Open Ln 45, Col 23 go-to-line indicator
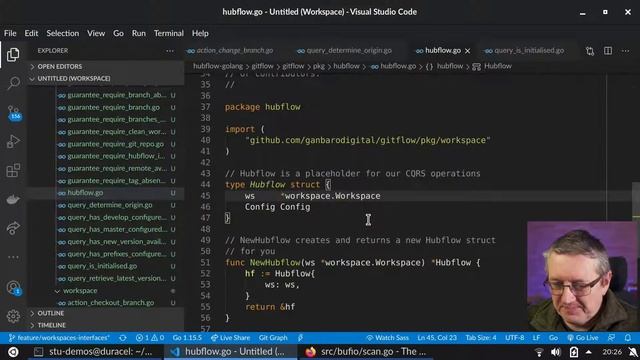 [x=437, y=338]
